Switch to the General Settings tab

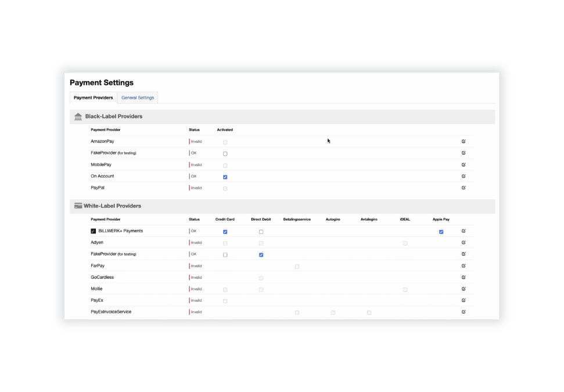coord(138,98)
